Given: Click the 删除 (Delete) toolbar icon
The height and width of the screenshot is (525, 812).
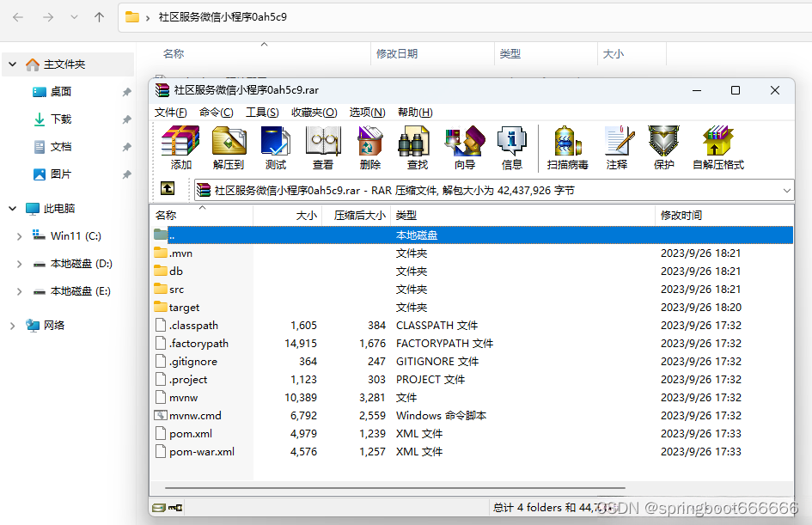Looking at the screenshot, I should pyautogui.click(x=370, y=148).
